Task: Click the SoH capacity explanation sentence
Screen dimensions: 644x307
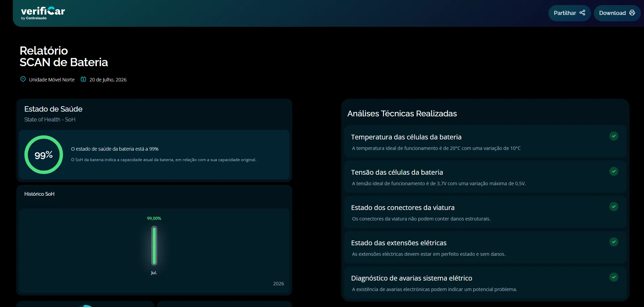Action: point(164,160)
